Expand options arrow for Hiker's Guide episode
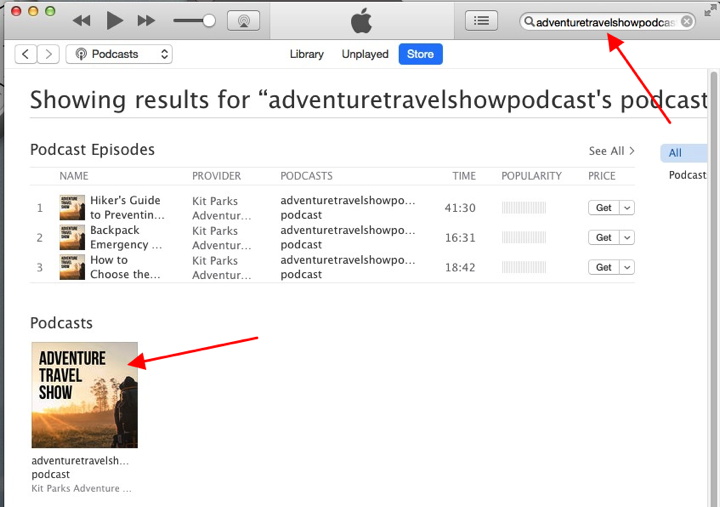This screenshot has height=507, width=720. pos(627,208)
